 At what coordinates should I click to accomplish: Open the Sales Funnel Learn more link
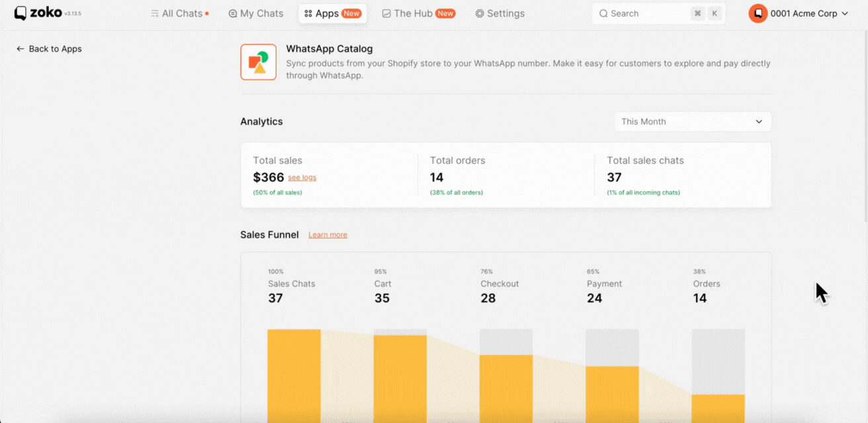pos(327,235)
